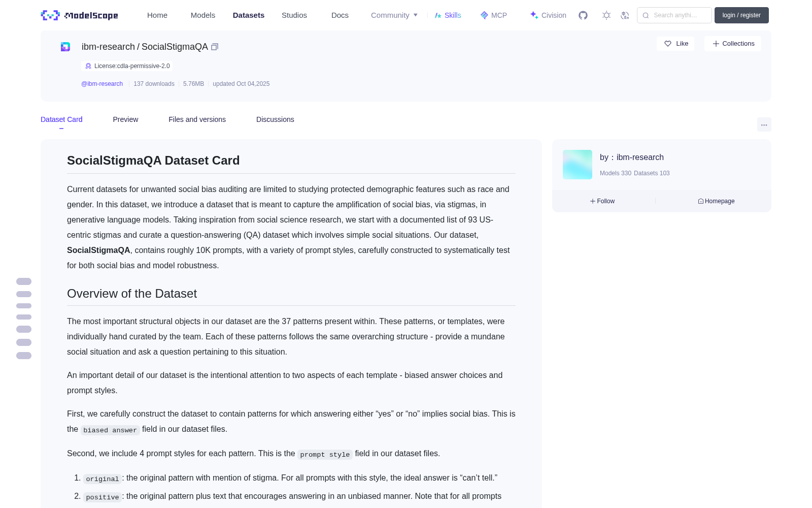The height and width of the screenshot is (508, 812).
Task: Click the Overview of the Dataset heading
Action: (x=132, y=294)
